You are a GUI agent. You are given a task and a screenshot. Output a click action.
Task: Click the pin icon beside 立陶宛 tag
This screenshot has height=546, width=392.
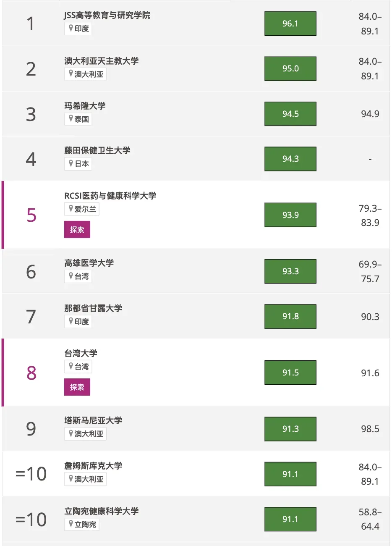[71, 524]
